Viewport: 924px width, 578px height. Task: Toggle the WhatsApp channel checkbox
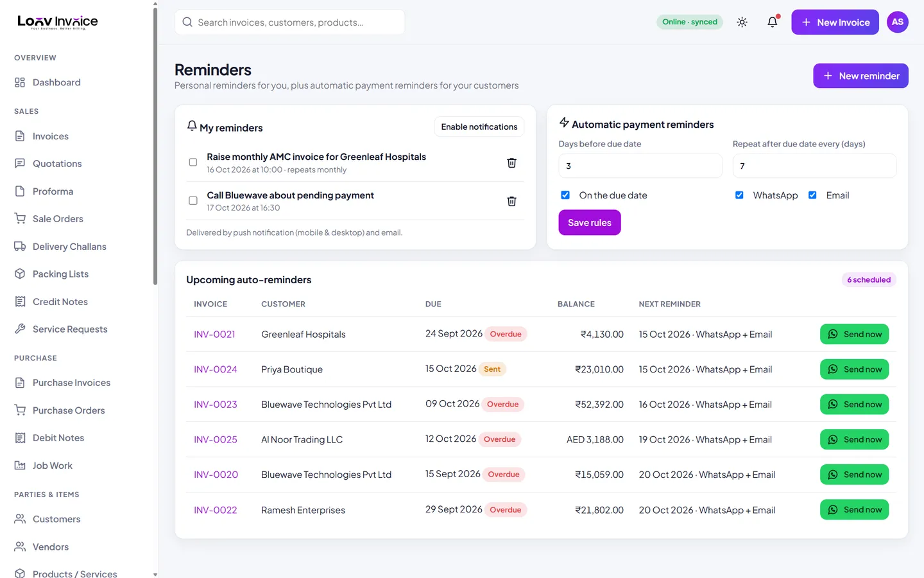point(739,195)
